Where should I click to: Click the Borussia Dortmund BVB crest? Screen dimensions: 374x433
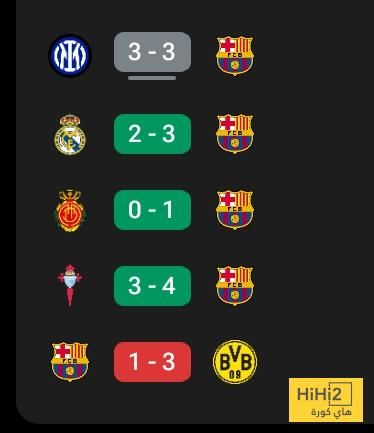pyautogui.click(x=235, y=362)
